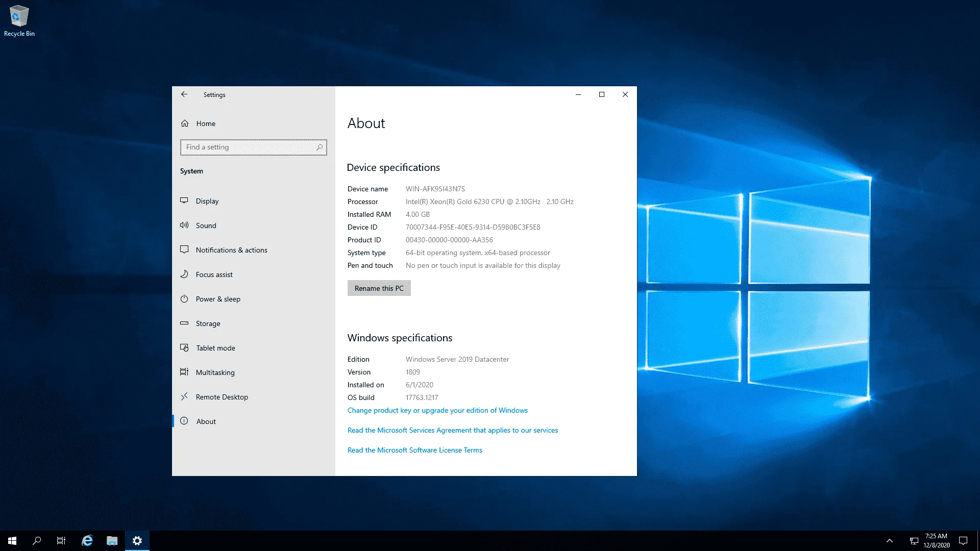Screen dimensions: 980x551
Task: Close the Settings window
Action: (625, 94)
